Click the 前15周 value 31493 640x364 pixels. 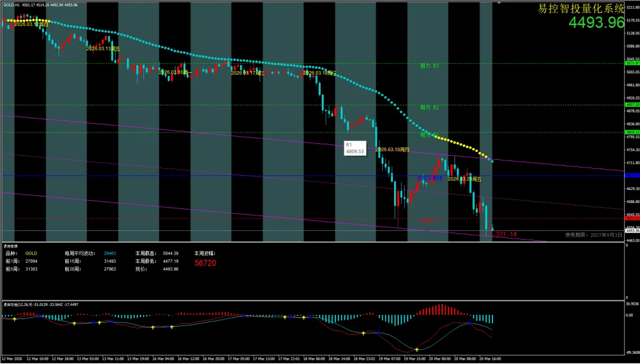click(x=110, y=261)
